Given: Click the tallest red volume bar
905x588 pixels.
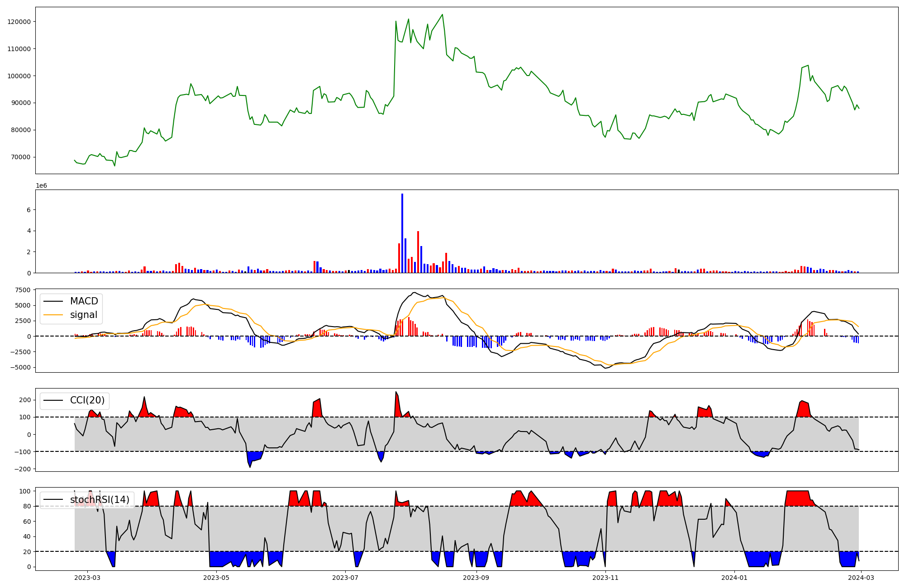Looking at the screenshot, I should click(418, 252).
